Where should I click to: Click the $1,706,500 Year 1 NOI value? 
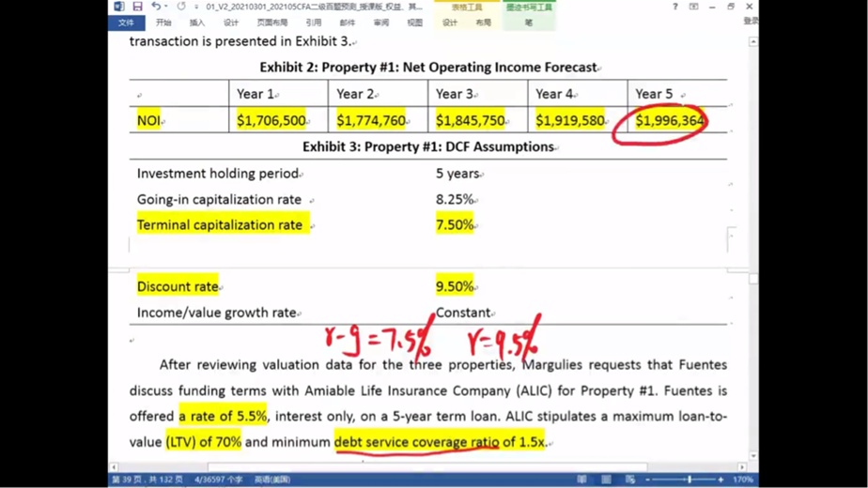(271, 121)
